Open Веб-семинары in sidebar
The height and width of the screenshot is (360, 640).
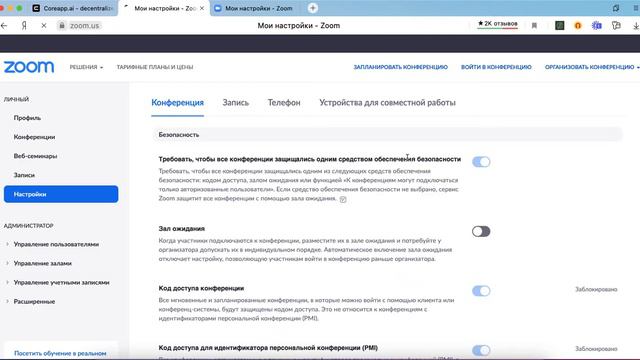[35, 156]
